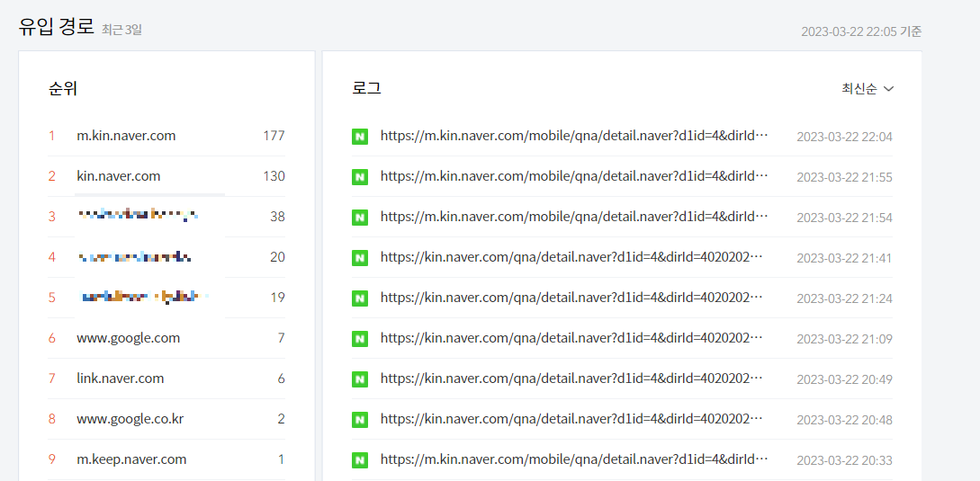Select the blurred rank 4 entry
Screen dimensions: 980x481
(x=135, y=257)
